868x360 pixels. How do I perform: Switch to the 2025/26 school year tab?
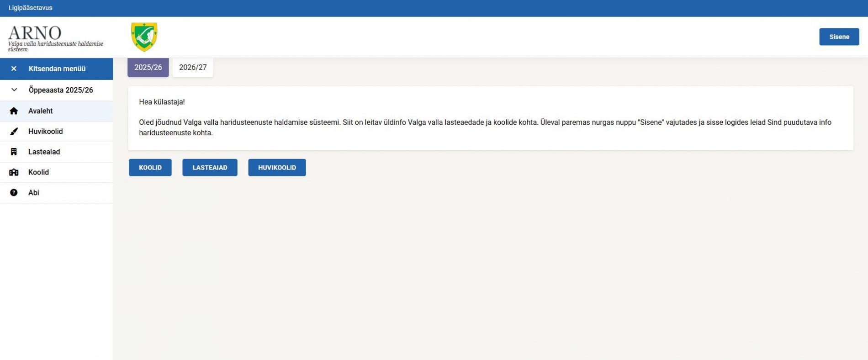pyautogui.click(x=148, y=68)
